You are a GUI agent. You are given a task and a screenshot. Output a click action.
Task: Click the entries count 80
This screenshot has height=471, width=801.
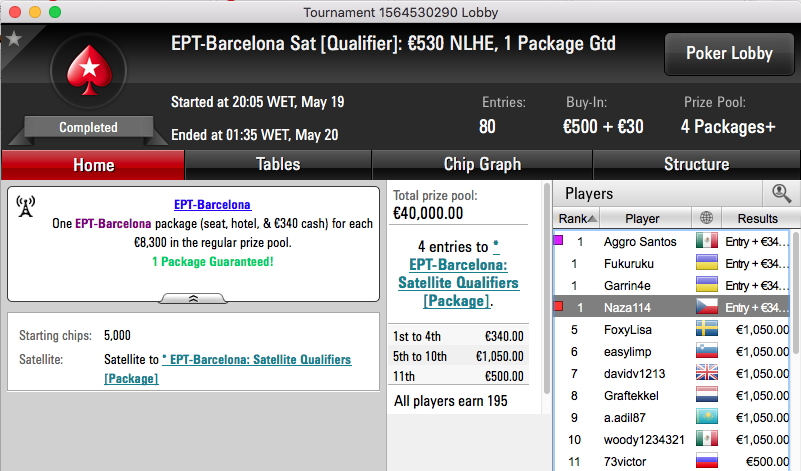[x=487, y=126]
